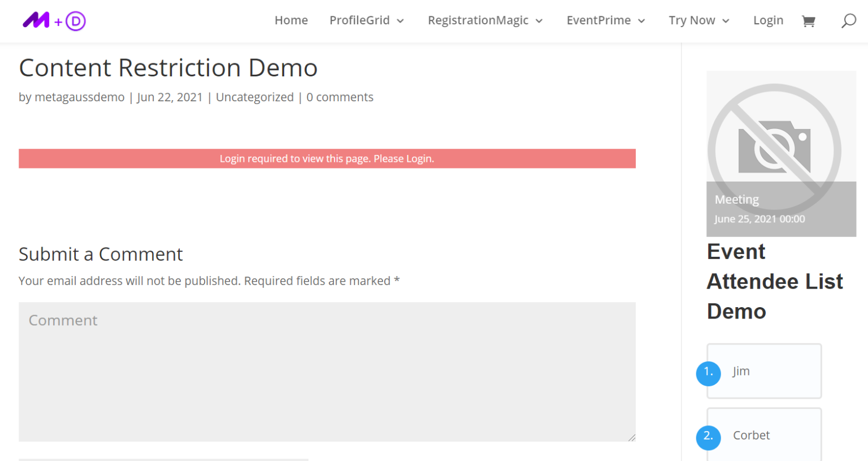
Task: Open the Uncategorized category link
Action: pos(255,97)
